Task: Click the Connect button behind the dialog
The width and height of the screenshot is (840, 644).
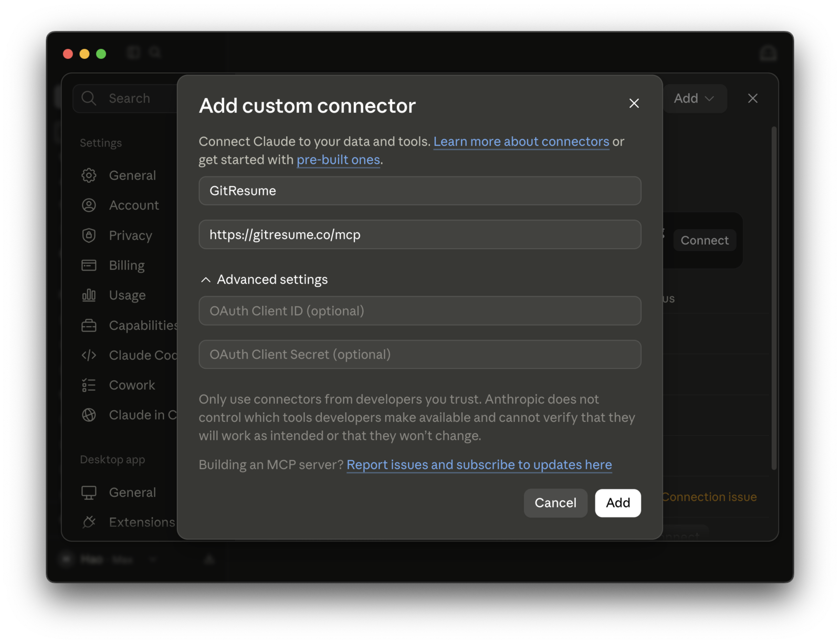Action: (x=705, y=240)
